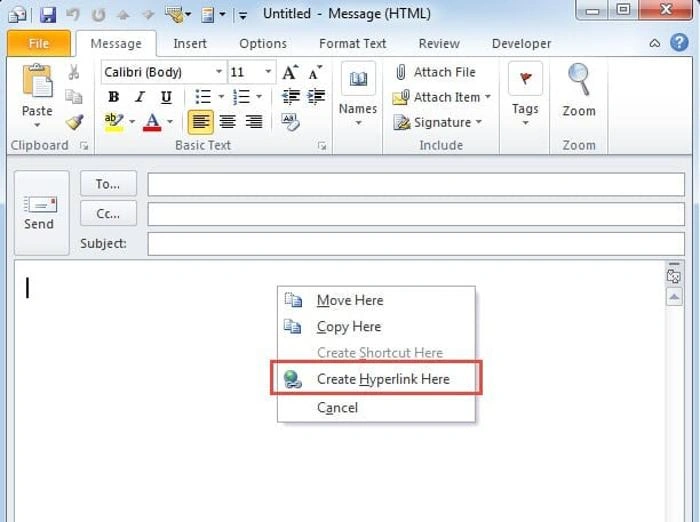
Task: Apply bullet list formatting
Action: [x=203, y=96]
